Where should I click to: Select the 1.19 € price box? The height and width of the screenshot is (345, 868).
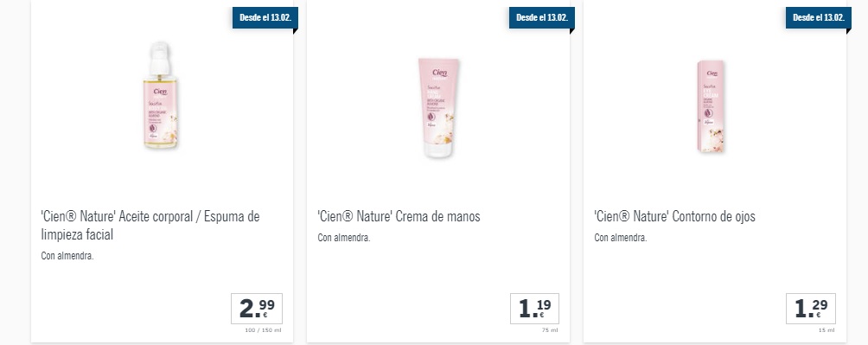[x=534, y=309]
